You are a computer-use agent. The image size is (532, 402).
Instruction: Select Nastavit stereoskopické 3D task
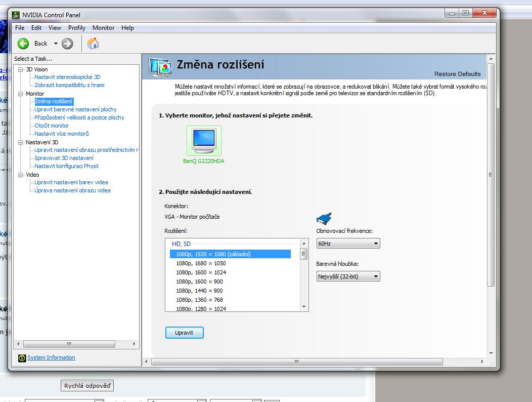[67, 77]
